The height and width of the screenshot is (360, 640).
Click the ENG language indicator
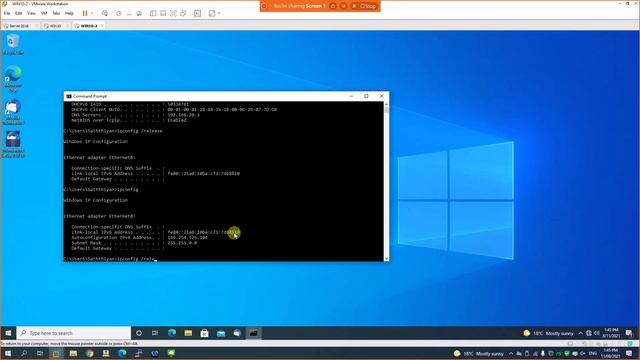(593, 353)
